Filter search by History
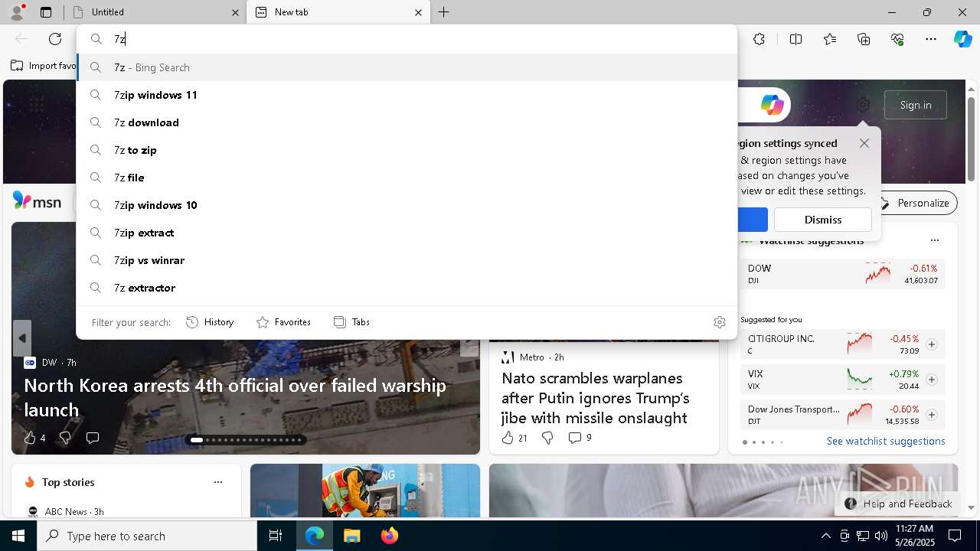 [210, 322]
